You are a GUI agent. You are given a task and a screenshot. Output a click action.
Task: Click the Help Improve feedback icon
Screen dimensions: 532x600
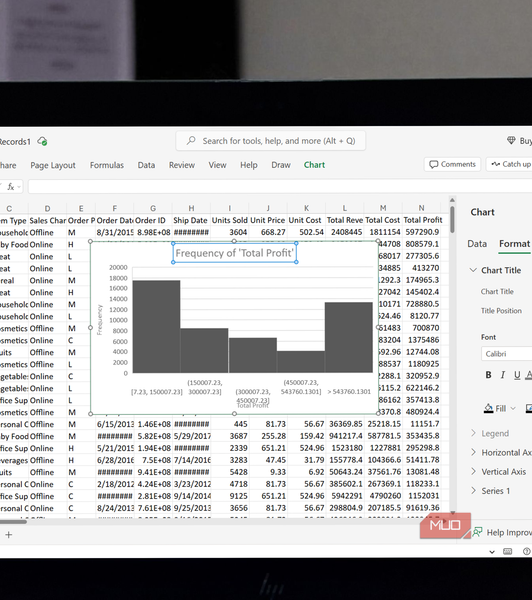(x=477, y=532)
